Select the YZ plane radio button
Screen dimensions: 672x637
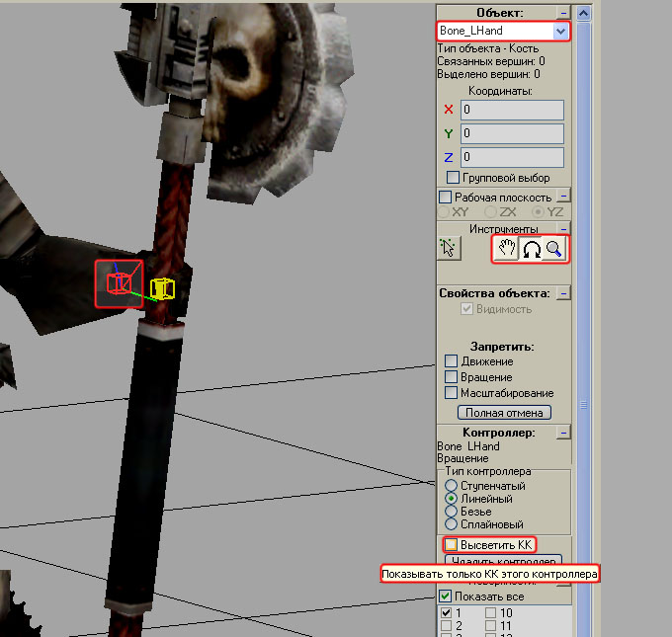pos(538,211)
